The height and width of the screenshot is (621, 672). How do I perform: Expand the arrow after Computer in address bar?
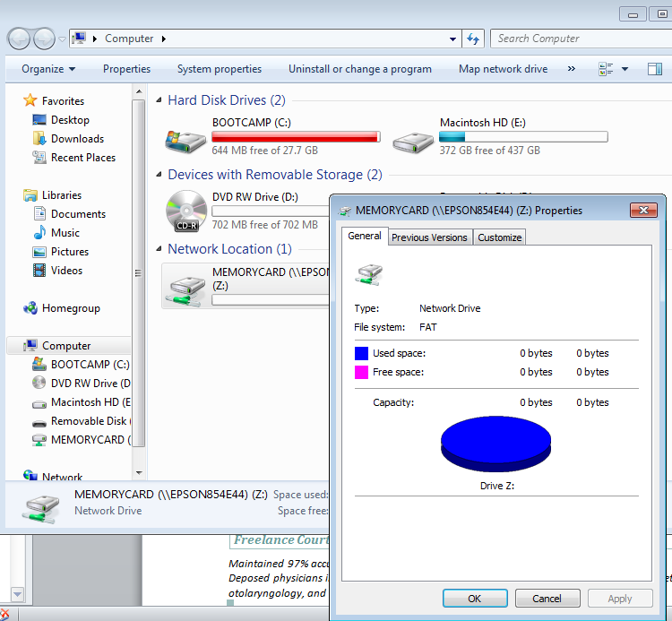click(x=164, y=39)
